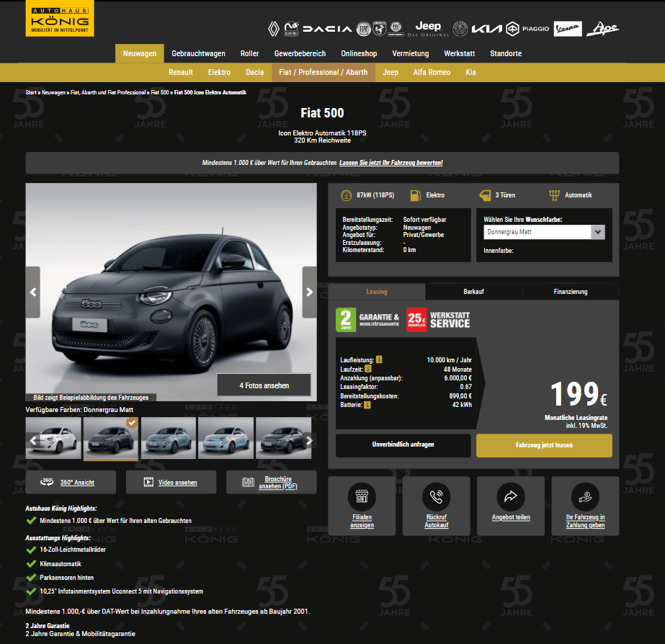665x644 pixels.
Task: Click the Alfa Romeo round logo
Action: coord(460,29)
